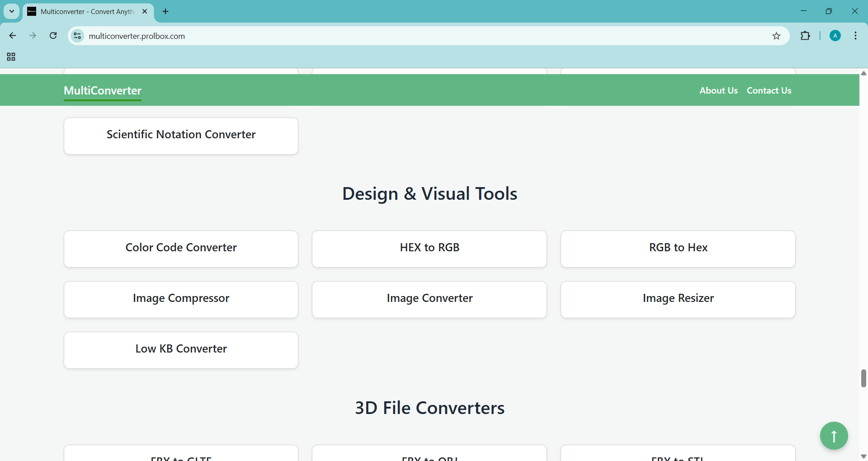The height and width of the screenshot is (461, 868).
Task: Open a new browser tab
Action: [x=165, y=11]
